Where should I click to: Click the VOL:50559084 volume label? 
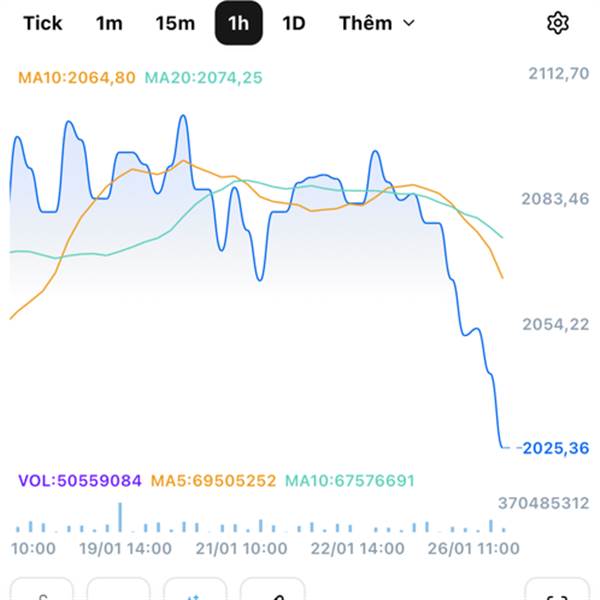(x=80, y=481)
